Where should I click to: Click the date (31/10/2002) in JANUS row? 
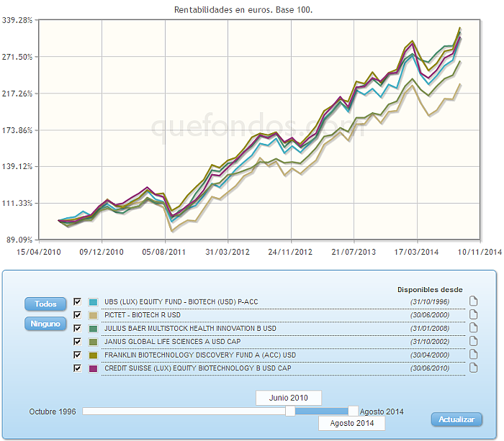tap(430, 342)
